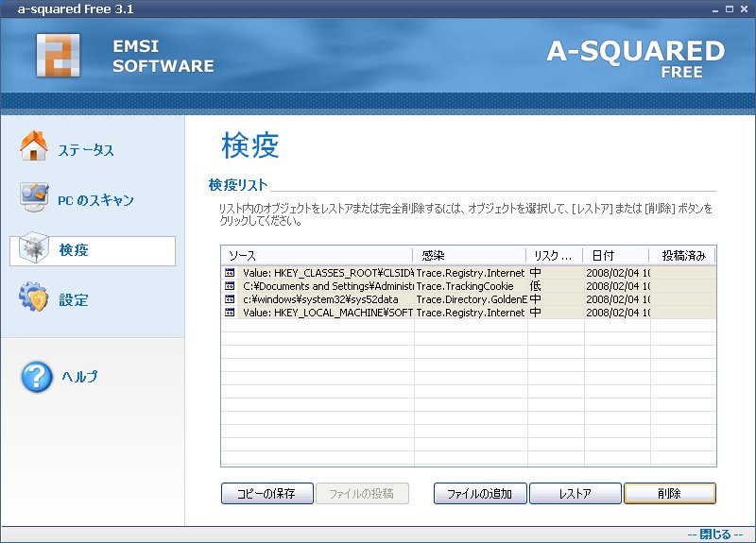
Task: Sort by the 日付 column header
Action: (x=616, y=255)
